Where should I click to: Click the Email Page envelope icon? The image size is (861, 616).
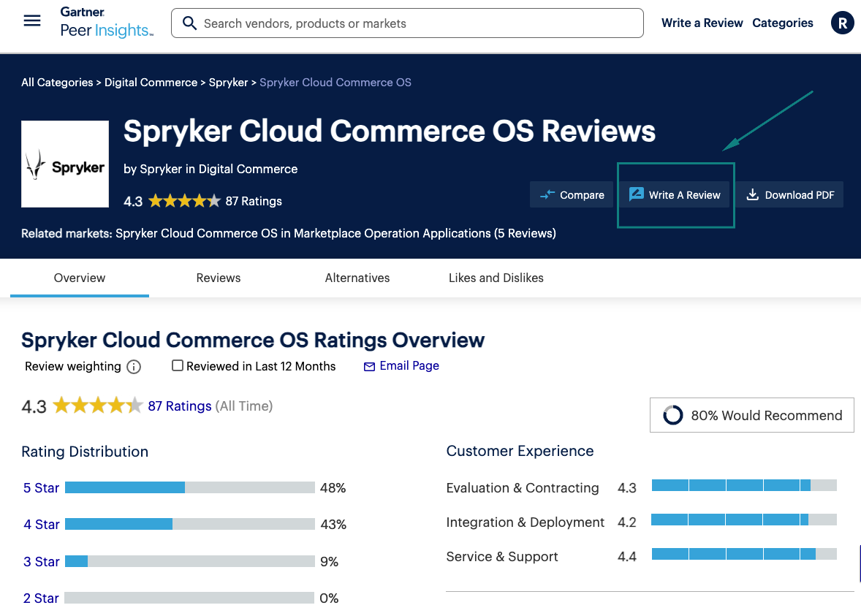(370, 367)
